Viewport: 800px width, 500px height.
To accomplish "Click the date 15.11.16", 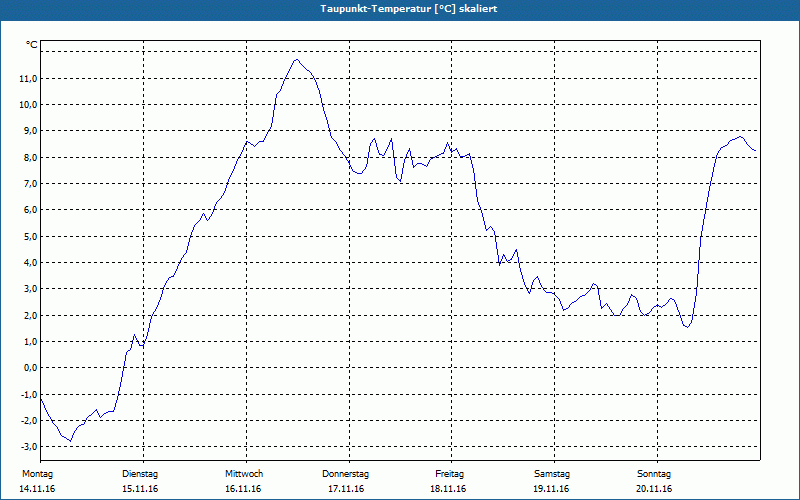I will [x=140, y=489].
